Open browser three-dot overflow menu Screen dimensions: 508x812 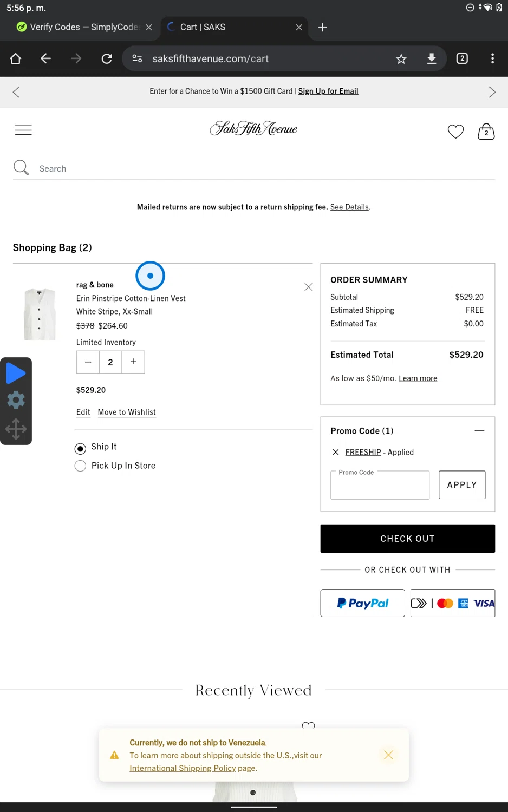coord(492,59)
